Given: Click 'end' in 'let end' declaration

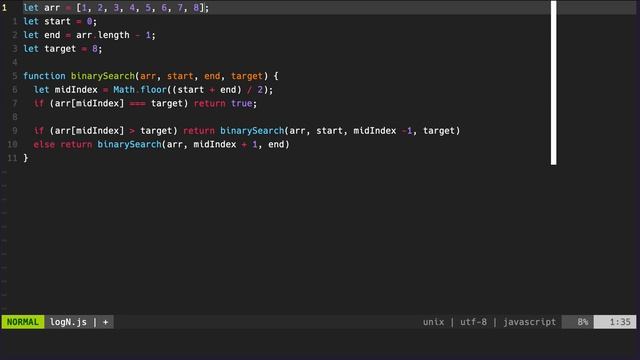Looking at the screenshot, I should (x=52, y=35).
